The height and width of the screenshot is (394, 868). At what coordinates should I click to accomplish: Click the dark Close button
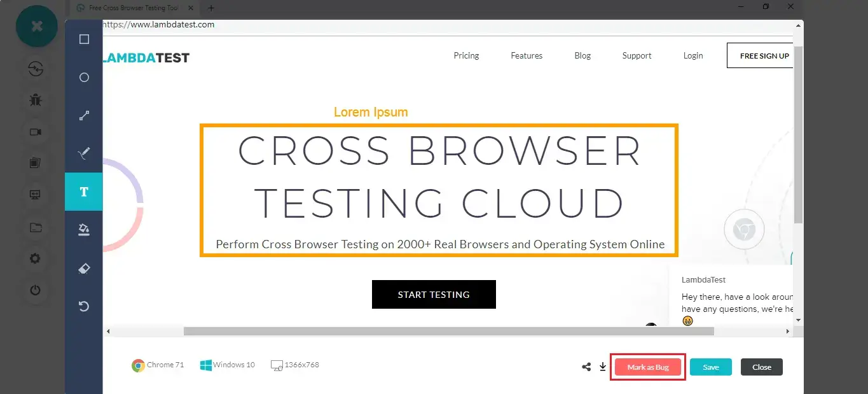(x=761, y=367)
